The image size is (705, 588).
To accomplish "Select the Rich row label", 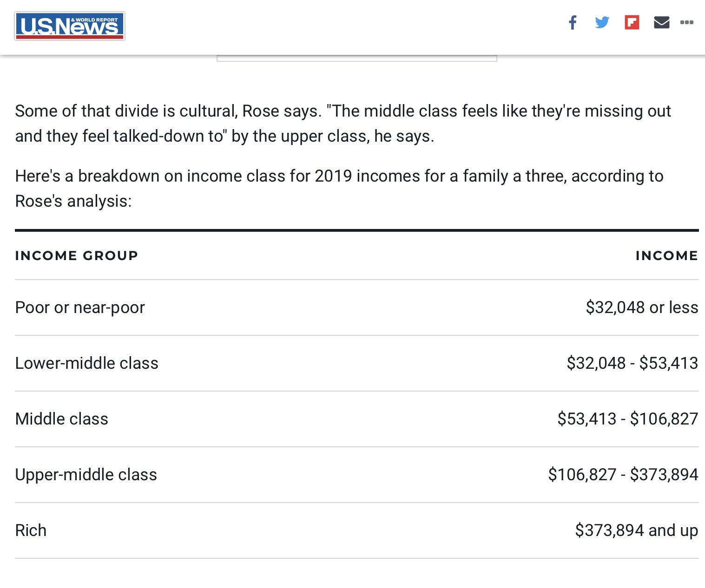I will [x=31, y=530].
